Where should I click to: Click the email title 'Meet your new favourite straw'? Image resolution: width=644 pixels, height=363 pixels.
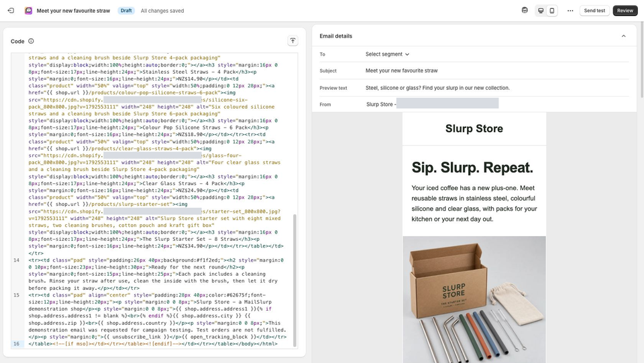(74, 11)
